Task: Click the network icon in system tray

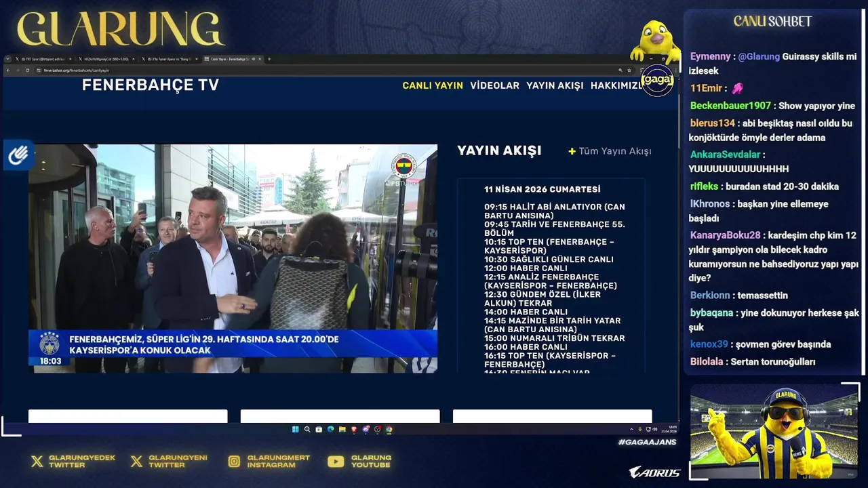Action: coord(648,429)
